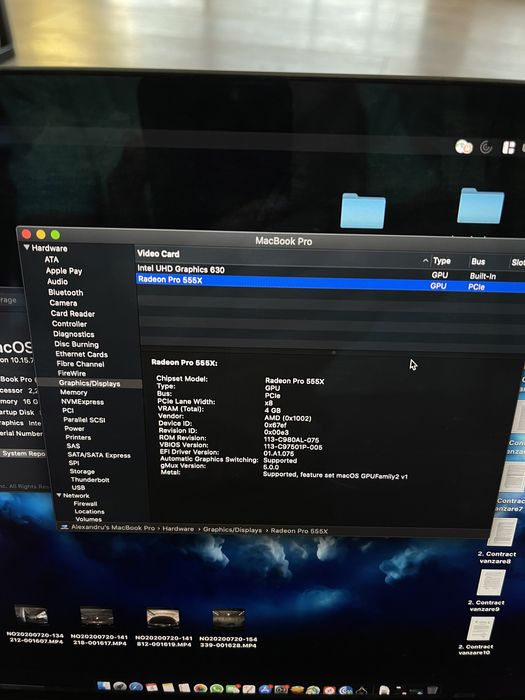Select video NO20200720-141812-001619.MP4 on desktop

point(163,628)
